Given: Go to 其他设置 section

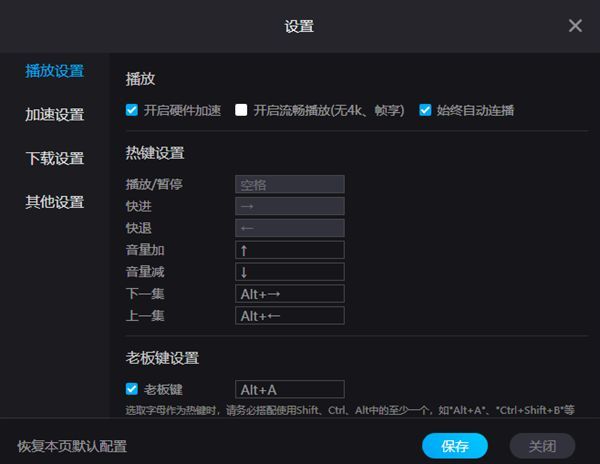Looking at the screenshot, I should (x=54, y=202).
